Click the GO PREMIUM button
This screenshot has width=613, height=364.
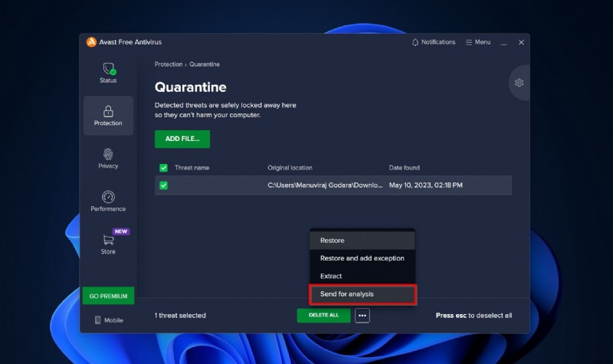(108, 296)
